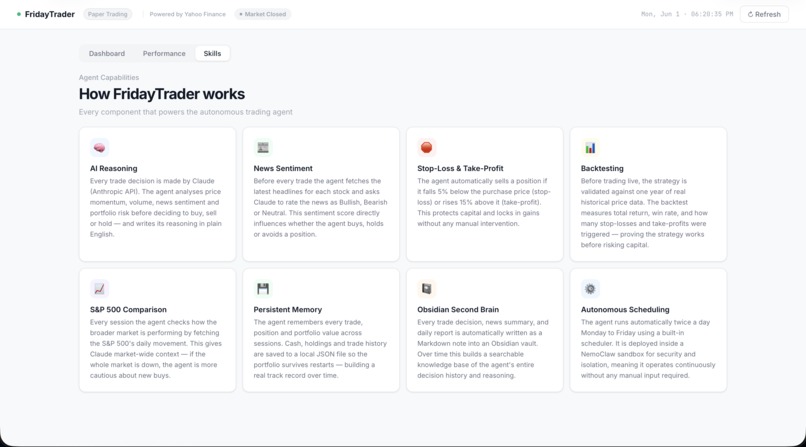Click the Backtesting description paragraph
This screenshot has height=447, width=806.
[x=645, y=213]
